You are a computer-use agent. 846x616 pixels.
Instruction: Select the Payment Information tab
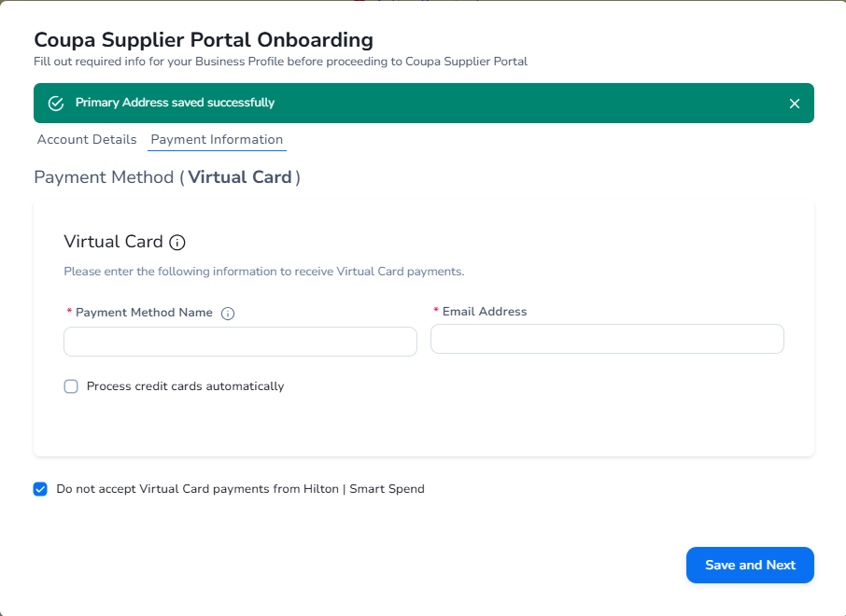217,140
